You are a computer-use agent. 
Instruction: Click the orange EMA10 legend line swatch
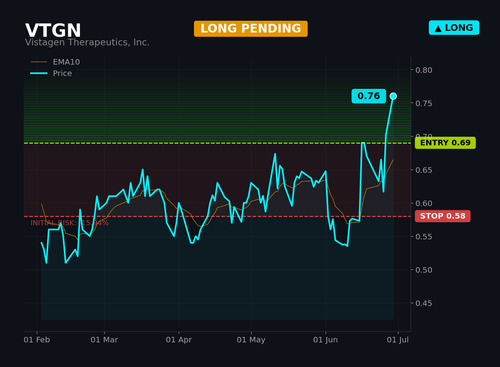tap(39, 62)
